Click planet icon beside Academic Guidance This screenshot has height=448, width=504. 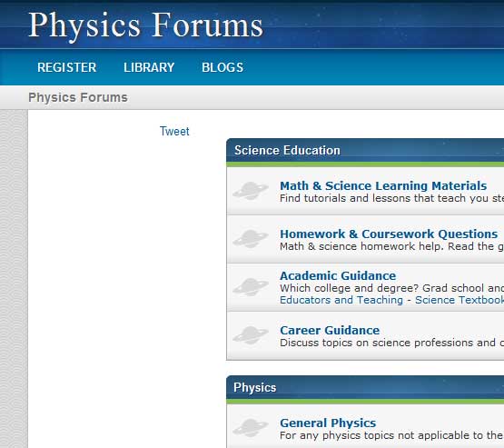[251, 287]
